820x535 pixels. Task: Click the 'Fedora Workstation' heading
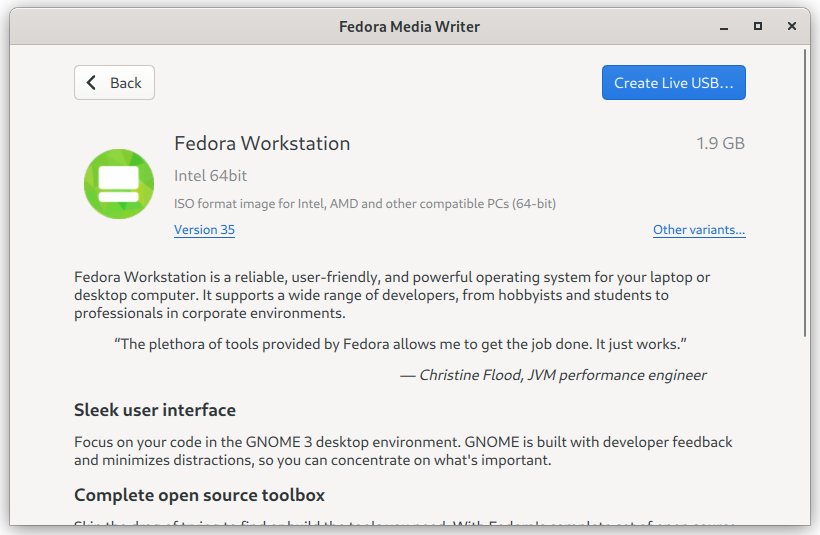tap(262, 143)
